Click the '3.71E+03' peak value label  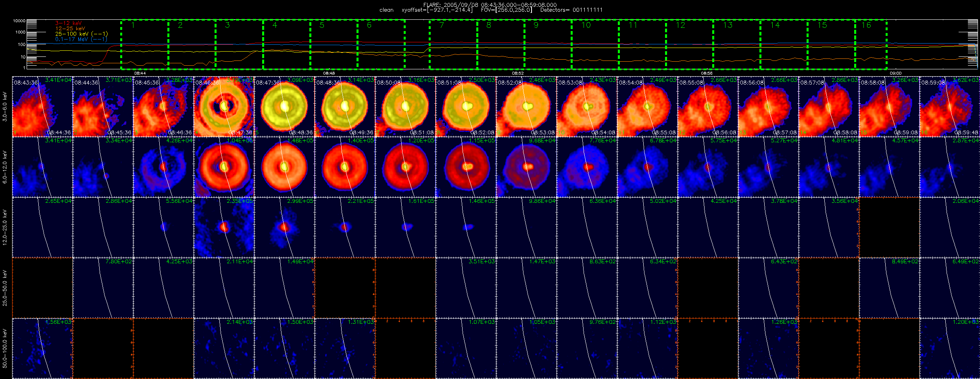click(119, 80)
